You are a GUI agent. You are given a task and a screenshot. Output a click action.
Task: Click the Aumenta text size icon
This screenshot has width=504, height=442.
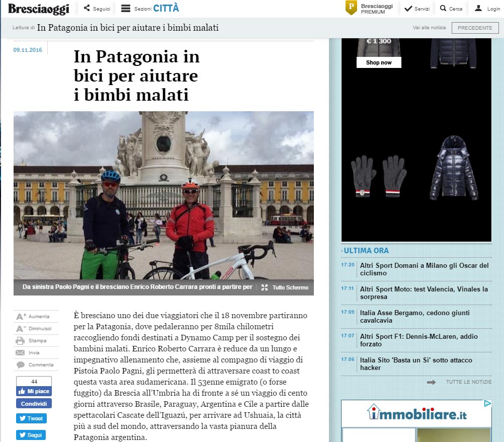pyautogui.click(x=21, y=316)
